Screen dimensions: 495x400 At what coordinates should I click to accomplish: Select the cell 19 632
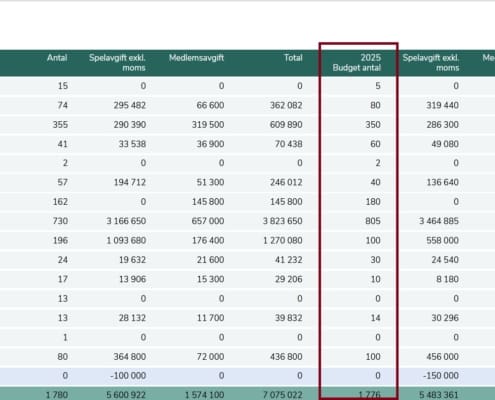tap(132, 260)
